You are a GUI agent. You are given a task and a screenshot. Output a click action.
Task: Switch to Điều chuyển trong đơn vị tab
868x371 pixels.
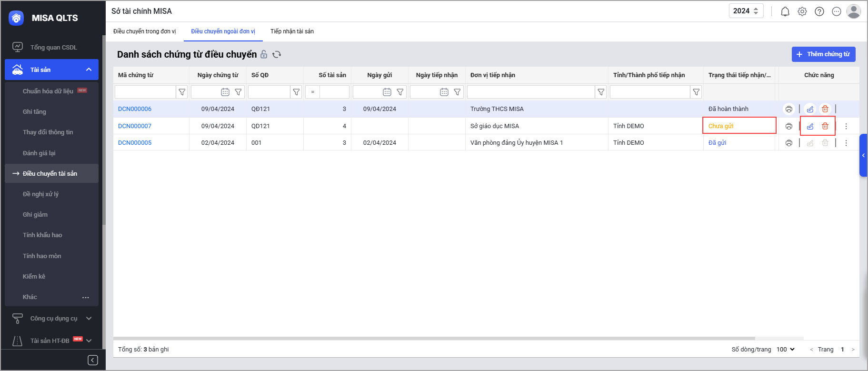144,31
